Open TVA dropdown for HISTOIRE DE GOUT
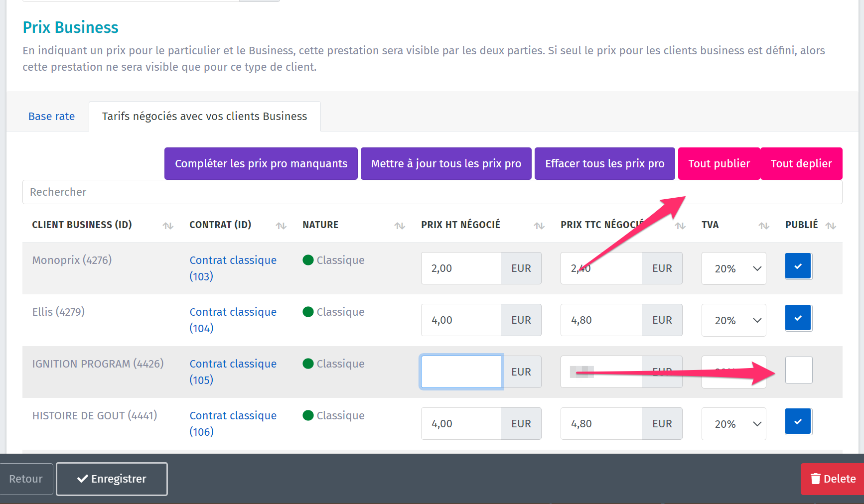 tap(733, 424)
